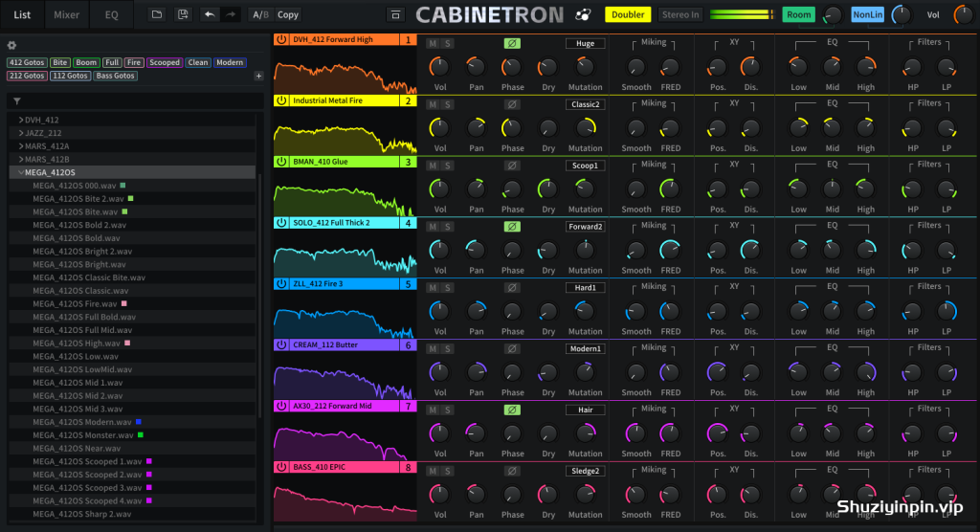Open the Scoop1 mutation preset dropdown
980x532 pixels.
coord(585,166)
